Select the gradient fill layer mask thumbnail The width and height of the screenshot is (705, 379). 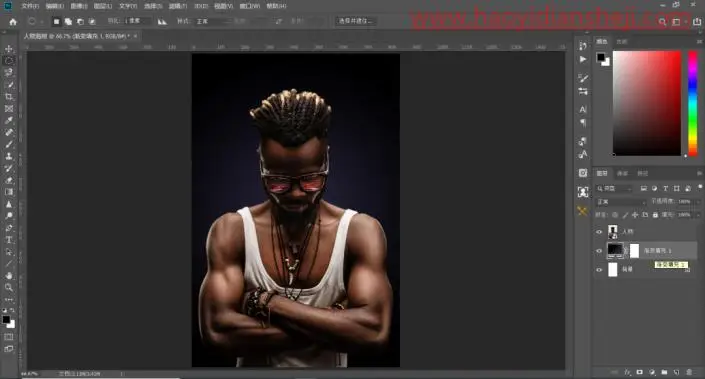tap(634, 250)
